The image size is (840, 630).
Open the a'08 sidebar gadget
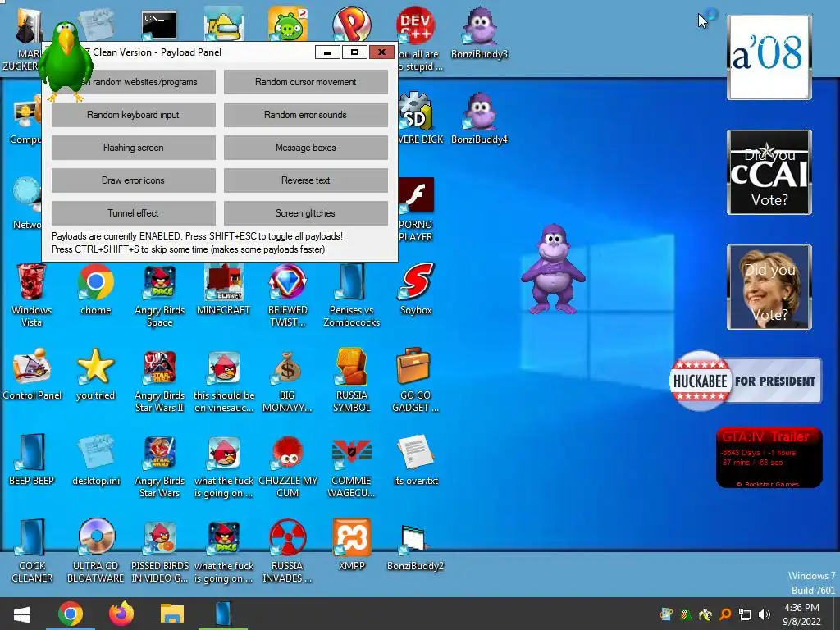(x=769, y=57)
